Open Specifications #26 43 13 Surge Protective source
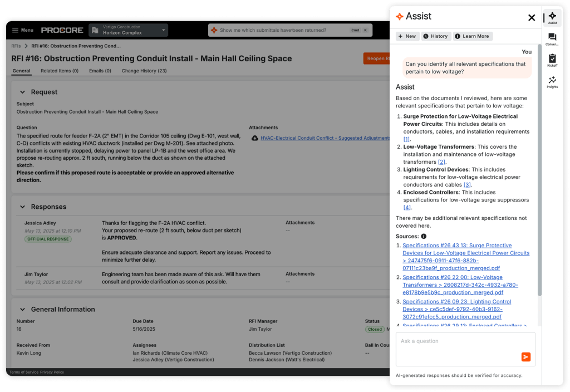570x392 pixels. (466, 257)
